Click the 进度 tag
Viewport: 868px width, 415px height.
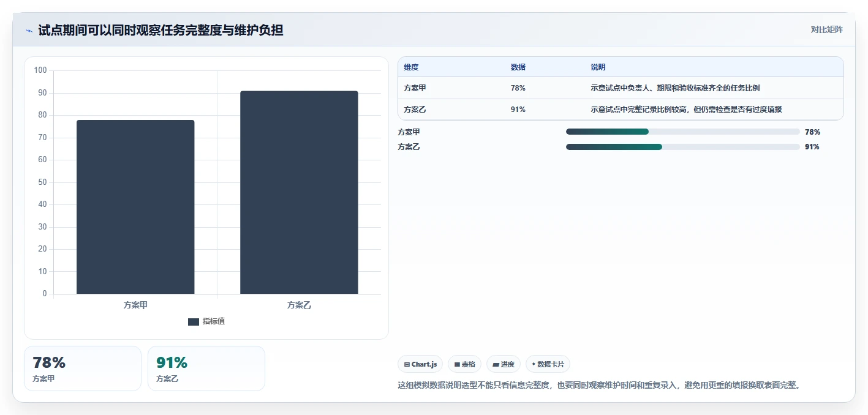pos(504,364)
